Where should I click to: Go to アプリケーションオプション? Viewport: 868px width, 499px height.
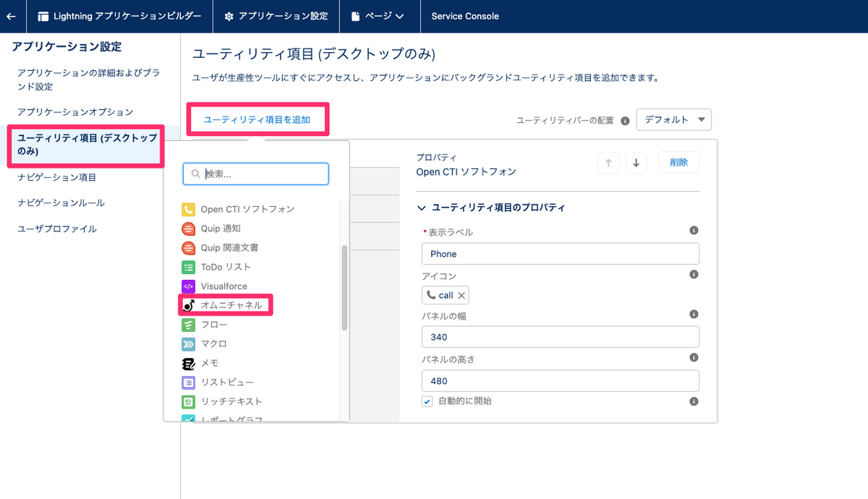pyautogui.click(x=75, y=112)
